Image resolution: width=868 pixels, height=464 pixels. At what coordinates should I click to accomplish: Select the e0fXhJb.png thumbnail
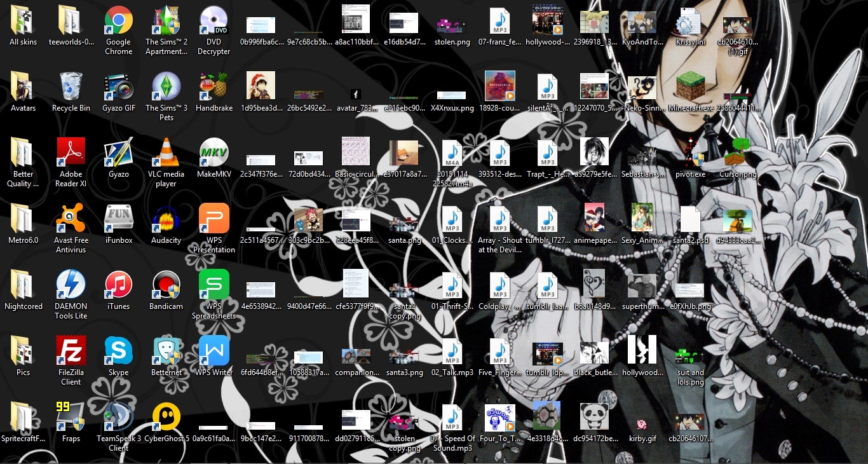(690, 290)
